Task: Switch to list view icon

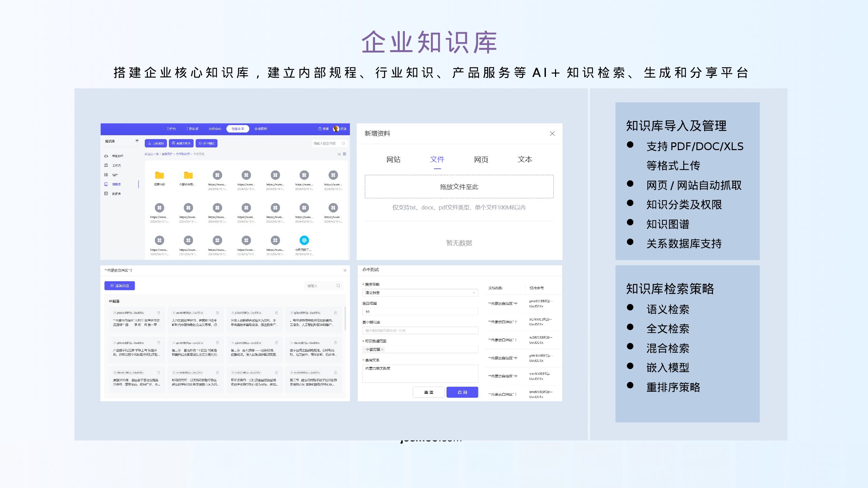Action: click(339, 154)
